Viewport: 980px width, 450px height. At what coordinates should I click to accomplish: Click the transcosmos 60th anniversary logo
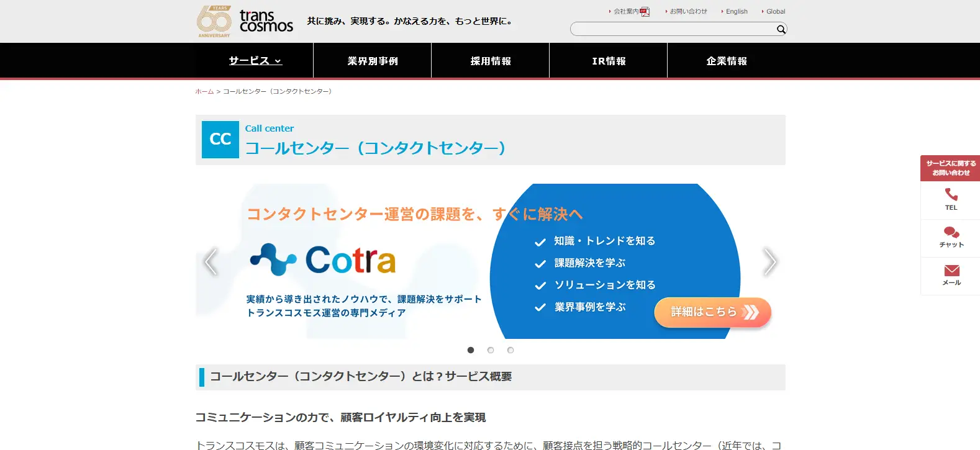point(245,22)
